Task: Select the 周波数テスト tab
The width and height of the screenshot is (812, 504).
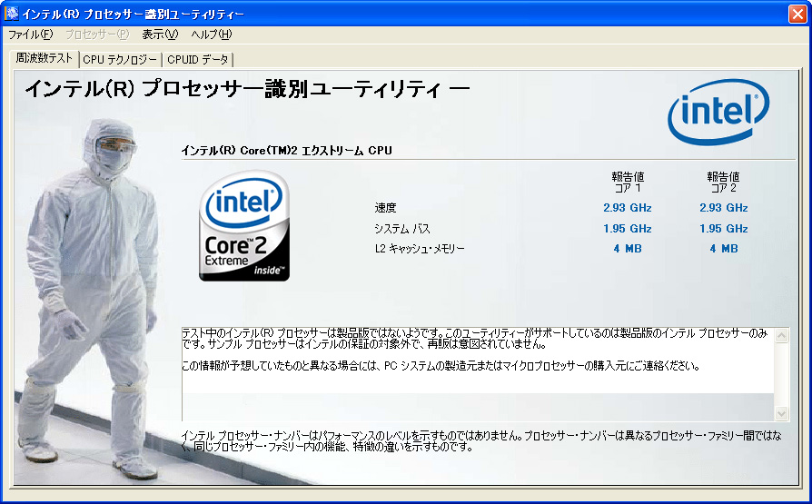Action: pyautogui.click(x=45, y=58)
